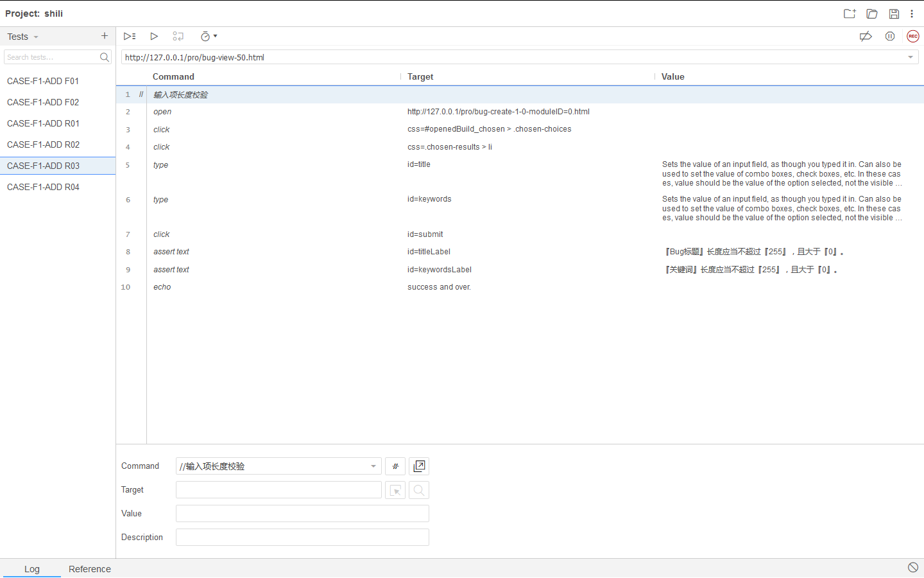The image size is (924, 578).
Task: Start recording a new test
Action: [912, 36]
